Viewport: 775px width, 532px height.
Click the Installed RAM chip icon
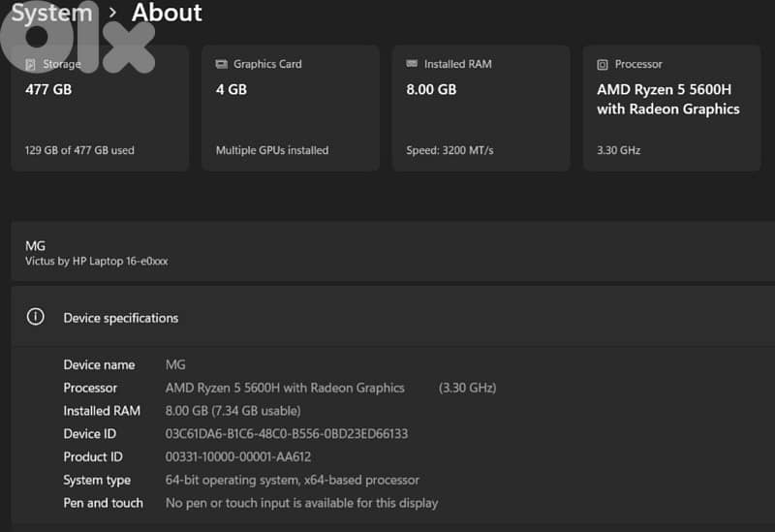click(412, 64)
